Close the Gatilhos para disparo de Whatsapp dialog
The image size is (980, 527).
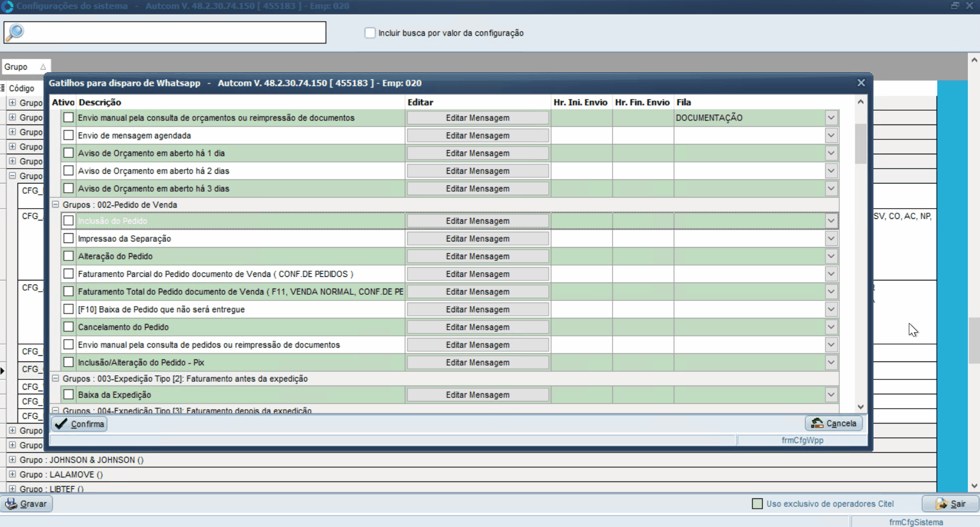point(861,83)
